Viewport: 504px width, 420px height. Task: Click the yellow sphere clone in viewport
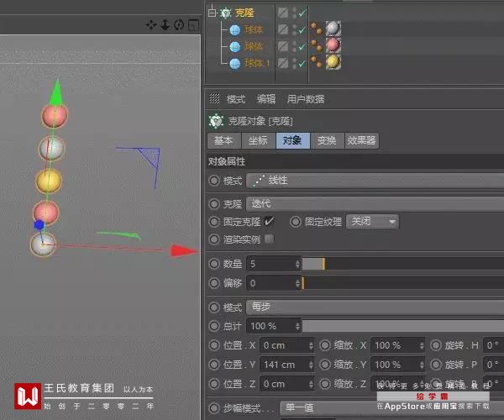click(48, 181)
